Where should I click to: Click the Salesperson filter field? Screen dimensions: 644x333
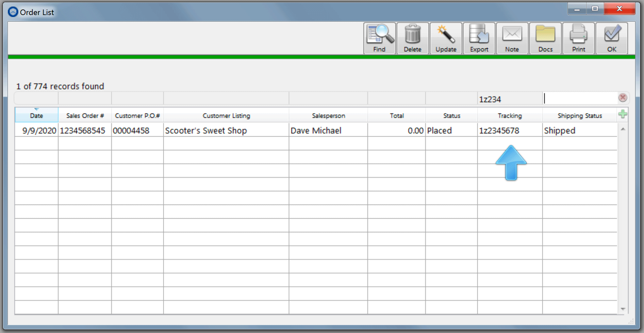pyautogui.click(x=328, y=99)
